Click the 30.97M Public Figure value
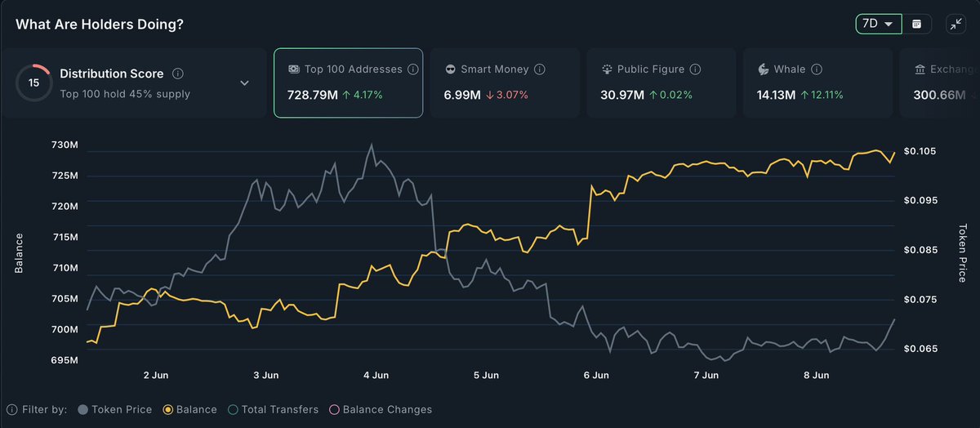 (621, 95)
